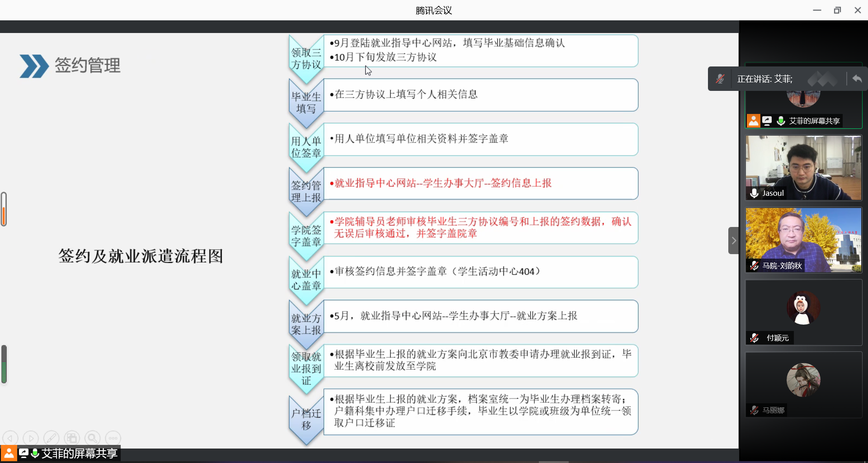Open the slide sorter view icon
868x463 pixels.
(x=72, y=438)
